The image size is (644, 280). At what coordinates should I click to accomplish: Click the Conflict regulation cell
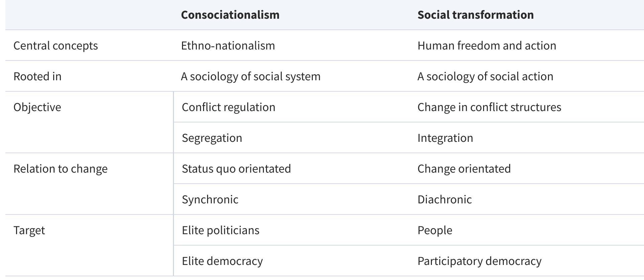[228, 107]
